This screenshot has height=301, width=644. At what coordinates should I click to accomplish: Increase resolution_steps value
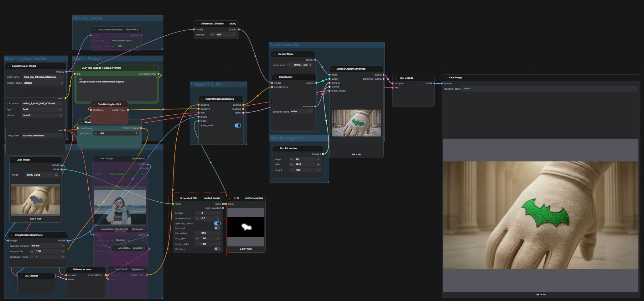tap(63, 257)
